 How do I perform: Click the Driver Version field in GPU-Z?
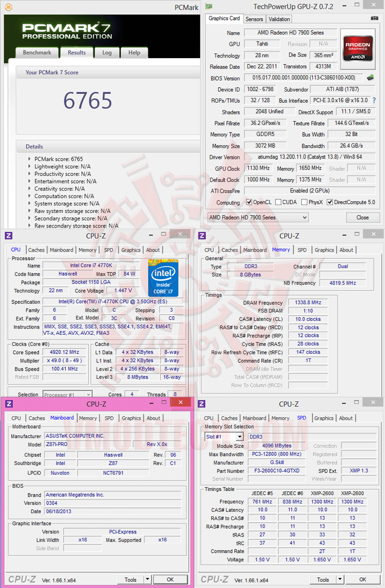click(x=310, y=157)
